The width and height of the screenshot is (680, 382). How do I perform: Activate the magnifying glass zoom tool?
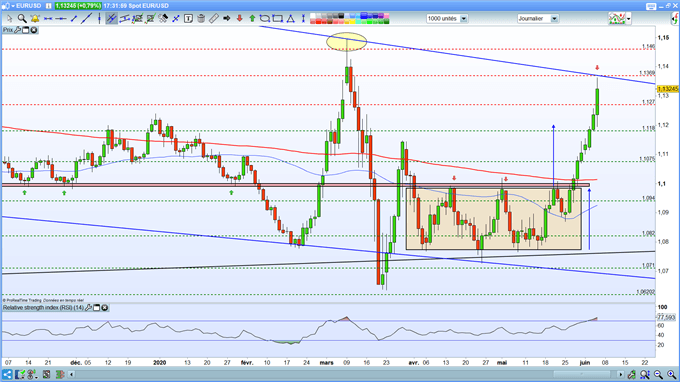point(22,19)
